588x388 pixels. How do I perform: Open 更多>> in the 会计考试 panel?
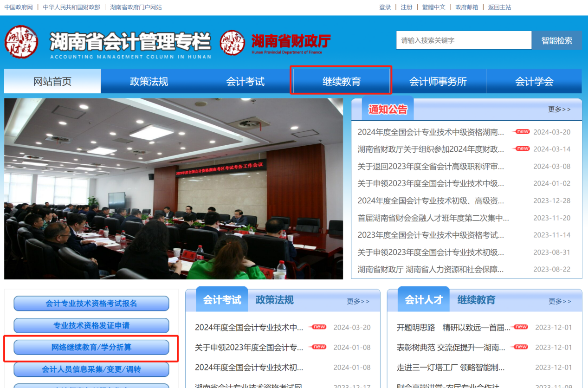(x=358, y=302)
